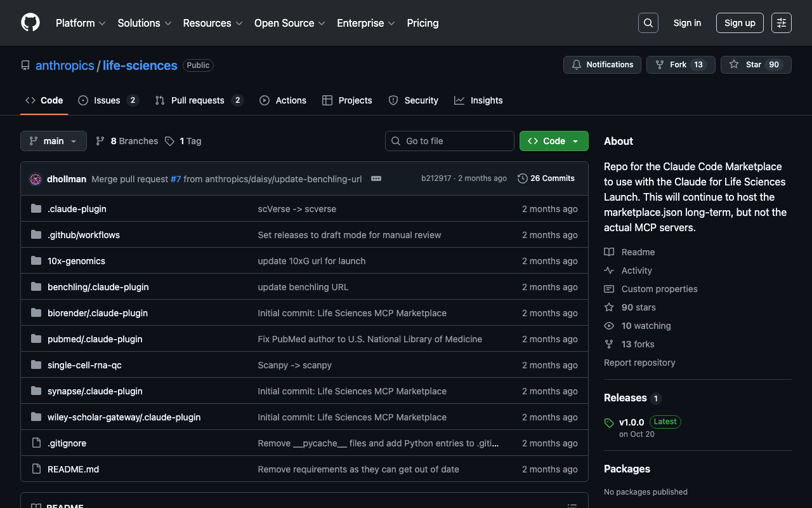Image resolution: width=812 pixels, height=508 pixels.
Task: Star the life-sciences repository
Action: coord(756,65)
